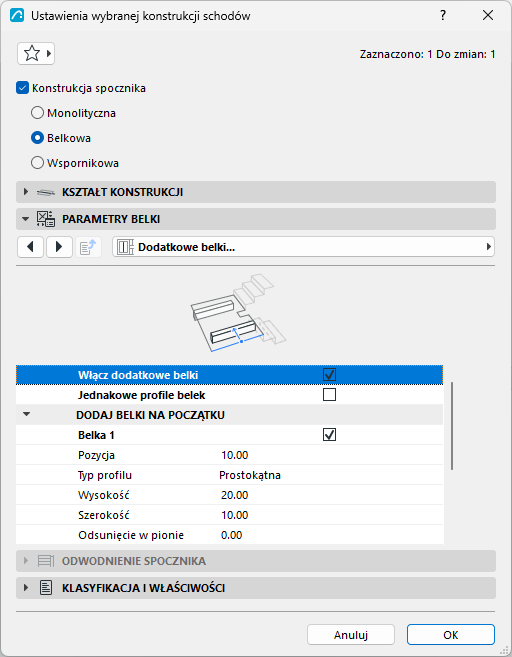Close the stair settings dialog
The width and height of the screenshot is (512, 657).
[x=488, y=16]
